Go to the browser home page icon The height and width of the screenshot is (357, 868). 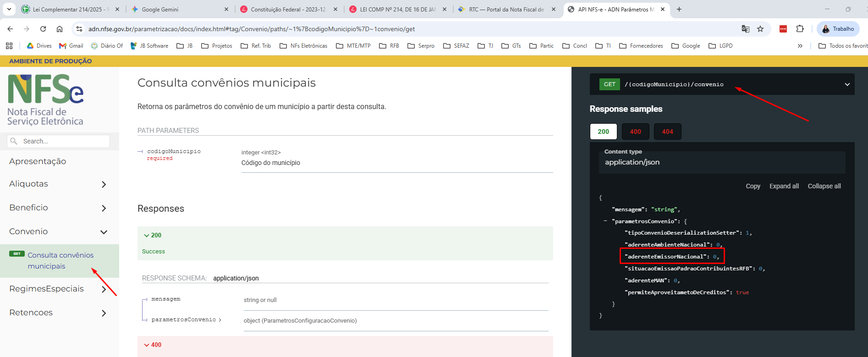point(60,29)
